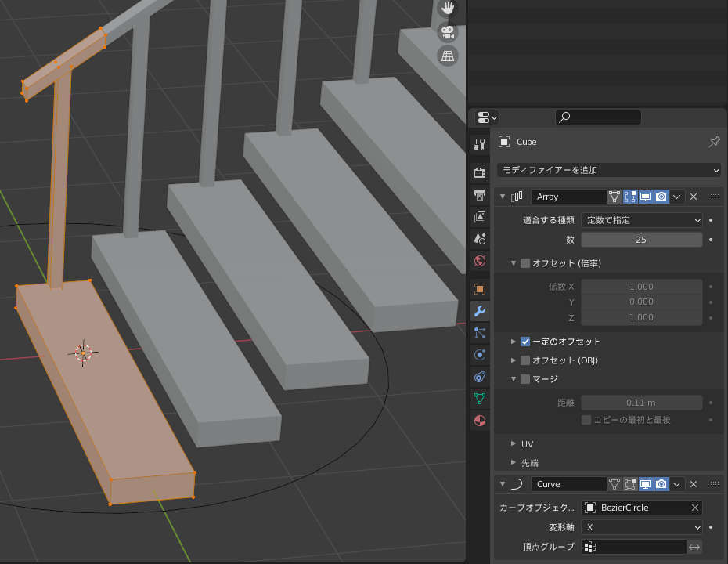Open the Object Data mesh tab

click(x=480, y=399)
